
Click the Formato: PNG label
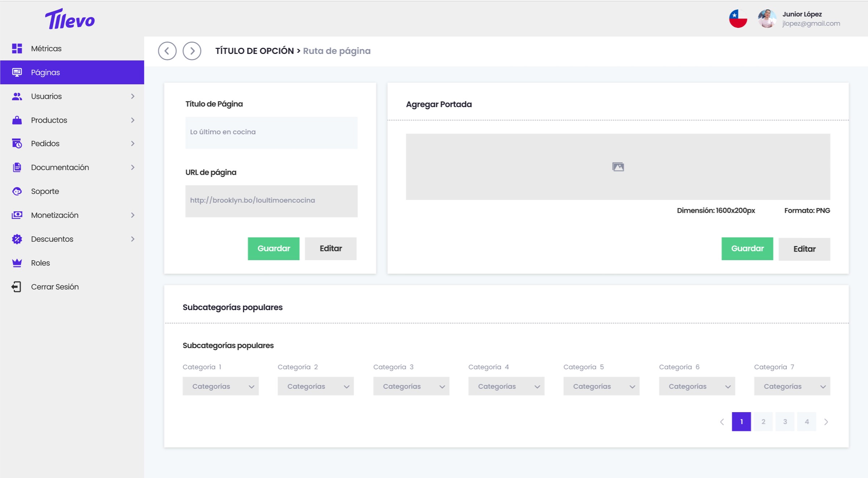click(x=807, y=211)
